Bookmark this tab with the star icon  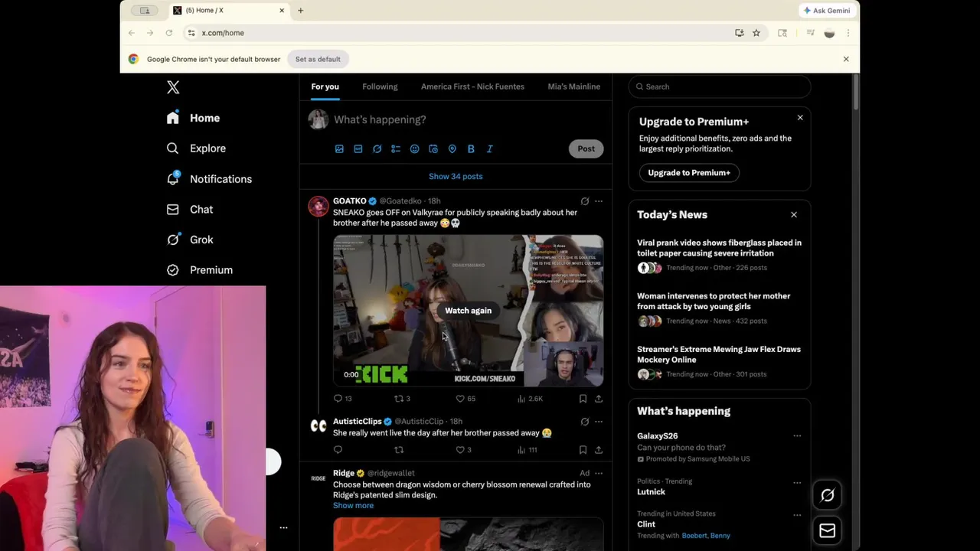pyautogui.click(x=756, y=33)
